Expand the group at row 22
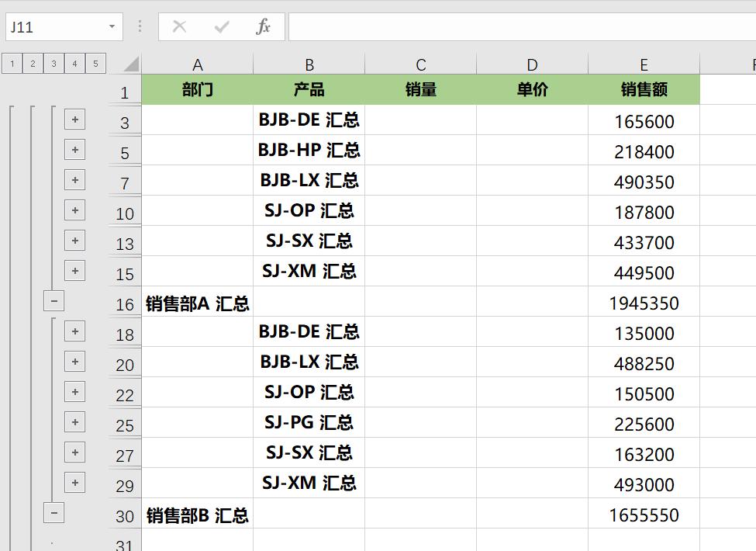The height and width of the screenshot is (551, 756). point(74,392)
